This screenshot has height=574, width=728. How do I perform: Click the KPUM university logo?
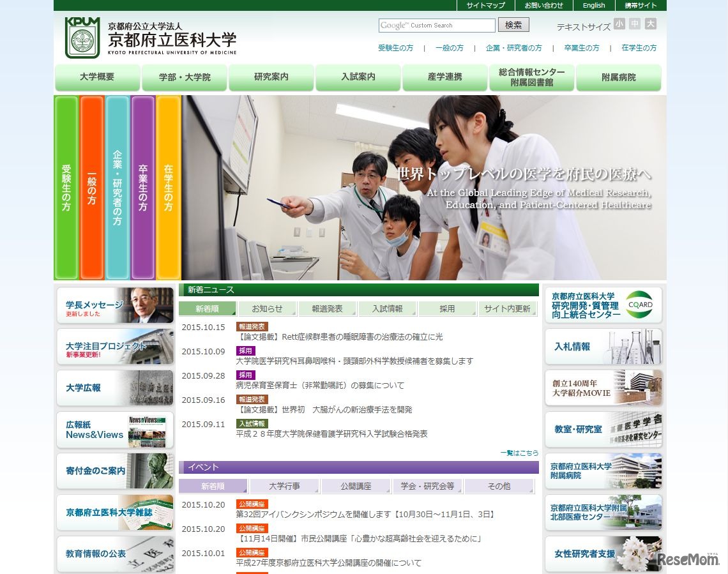(83, 38)
